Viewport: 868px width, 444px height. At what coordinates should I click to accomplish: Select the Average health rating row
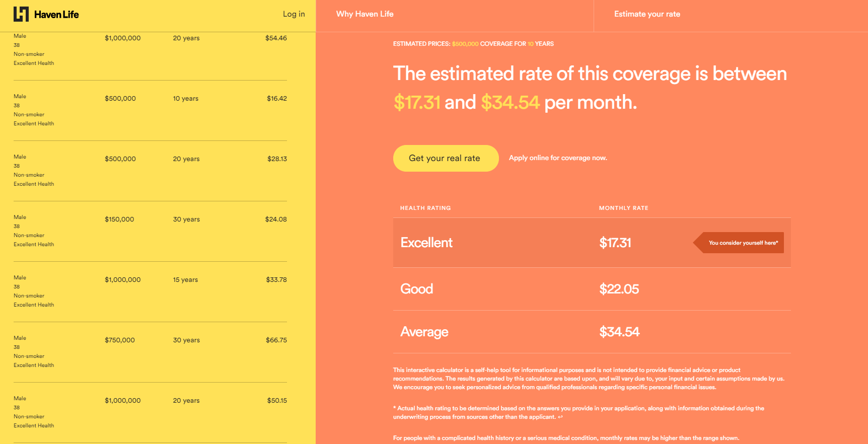(592, 332)
